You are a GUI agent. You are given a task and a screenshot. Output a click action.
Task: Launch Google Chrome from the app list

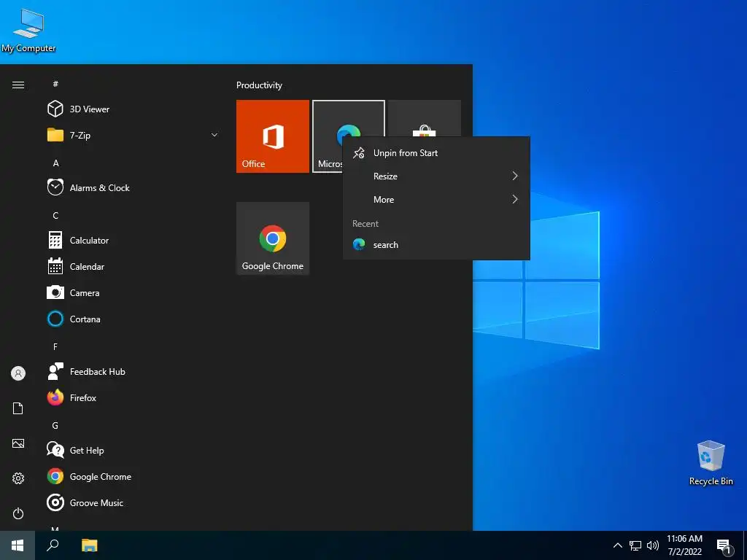coord(133,477)
